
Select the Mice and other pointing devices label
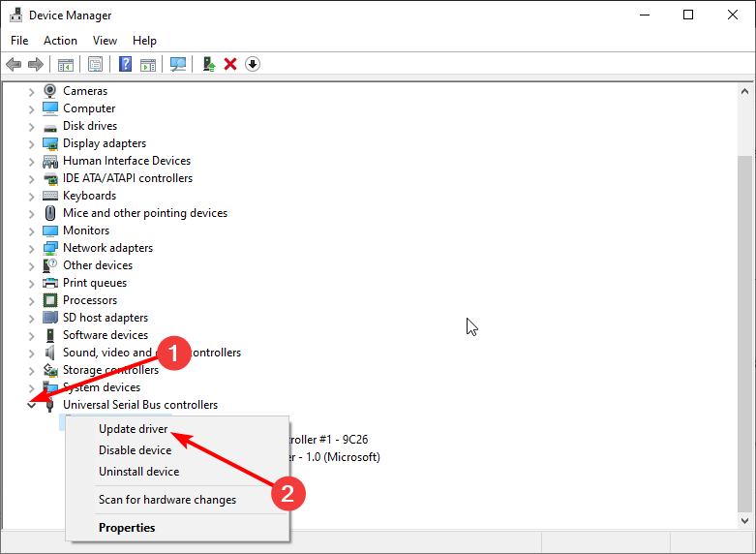click(x=145, y=213)
